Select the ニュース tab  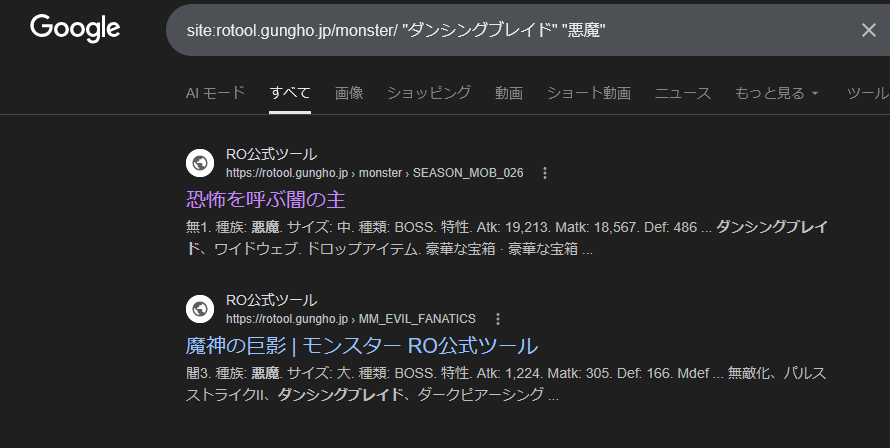[x=683, y=93]
